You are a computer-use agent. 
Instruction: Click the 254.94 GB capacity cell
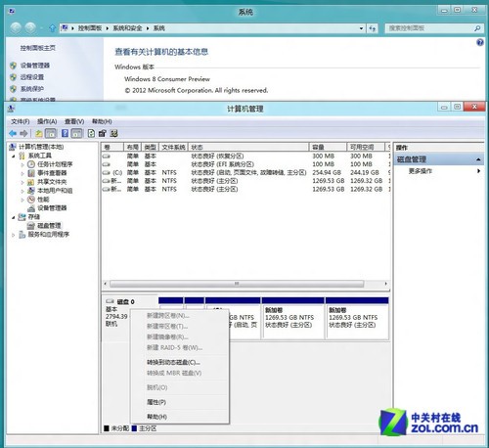pyautogui.click(x=327, y=172)
